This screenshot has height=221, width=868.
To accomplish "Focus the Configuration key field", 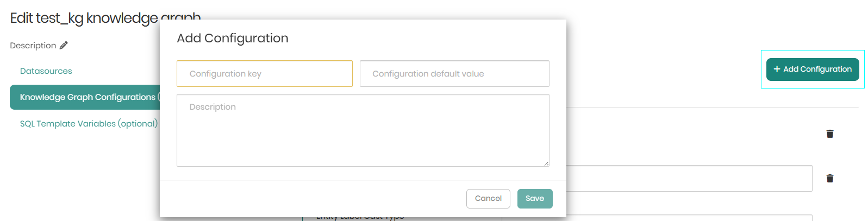I will [264, 74].
